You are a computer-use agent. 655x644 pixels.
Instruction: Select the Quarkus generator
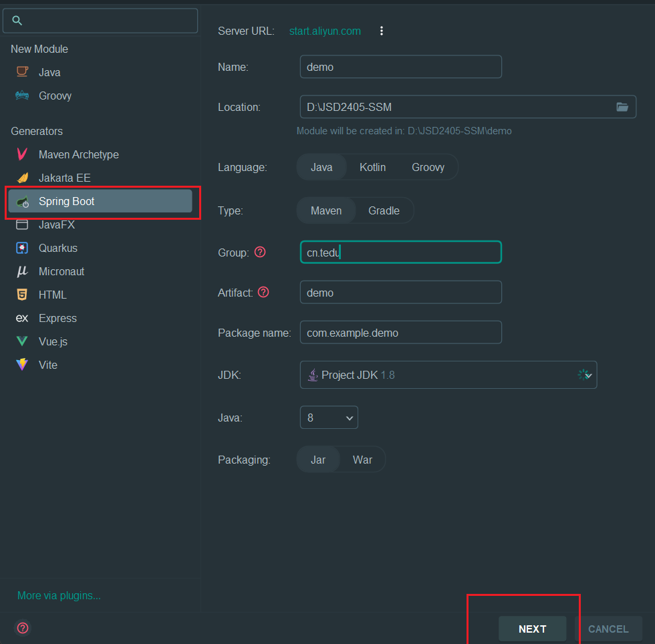point(100,248)
